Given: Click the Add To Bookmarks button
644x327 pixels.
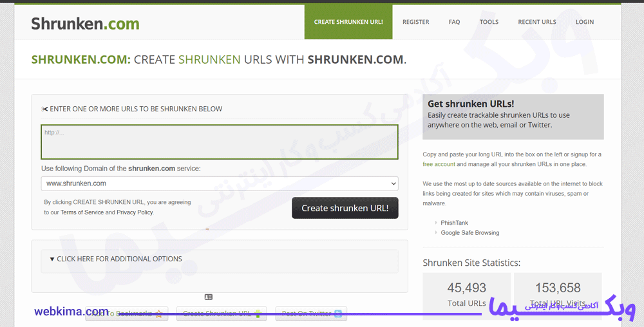Looking at the screenshot, I should coord(126,314).
